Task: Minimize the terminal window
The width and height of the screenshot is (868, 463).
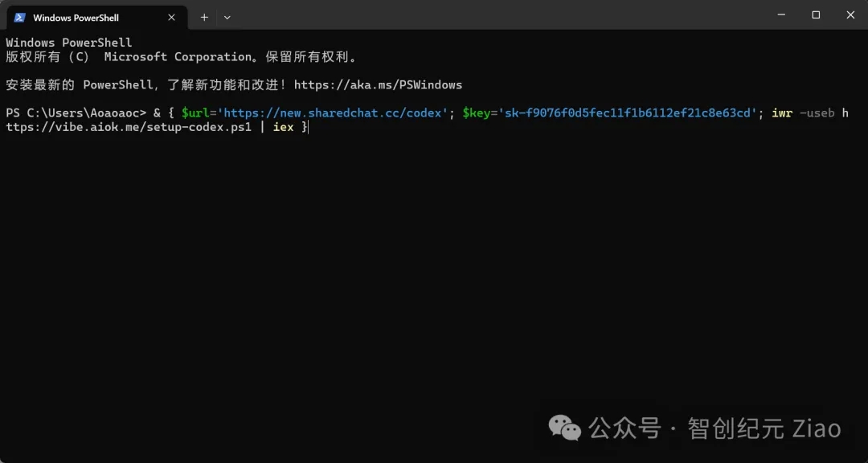Action: pos(781,15)
